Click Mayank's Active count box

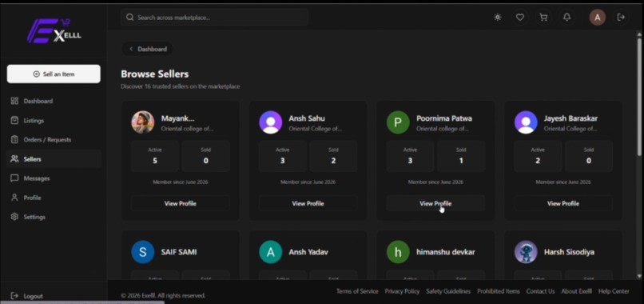155,156
